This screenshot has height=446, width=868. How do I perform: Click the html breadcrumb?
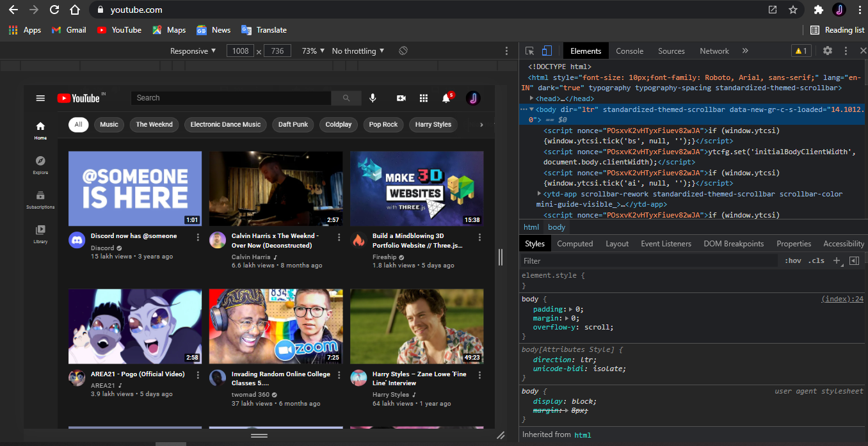tap(531, 227)
